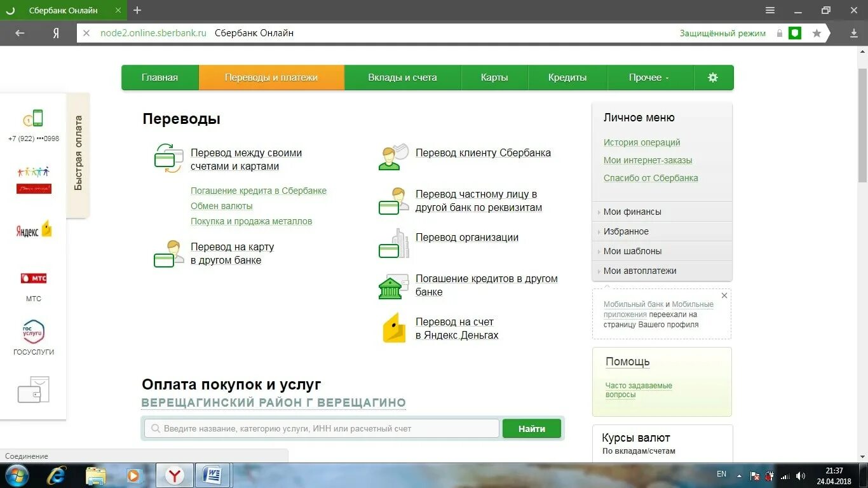The width and height of the screenshot is (868, 488).
Task: Open Мои интернет-заказы link
Action: click(x=648, y=160)
